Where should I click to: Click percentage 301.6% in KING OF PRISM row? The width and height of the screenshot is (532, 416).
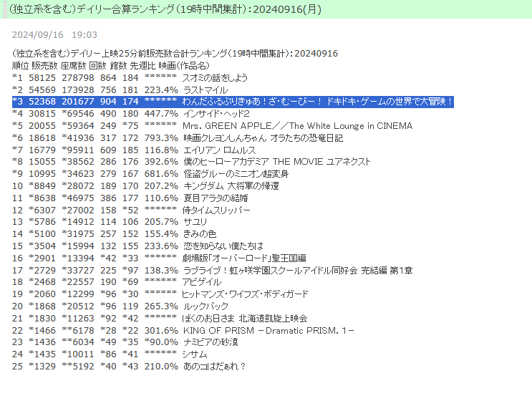[x=161, y=331]
